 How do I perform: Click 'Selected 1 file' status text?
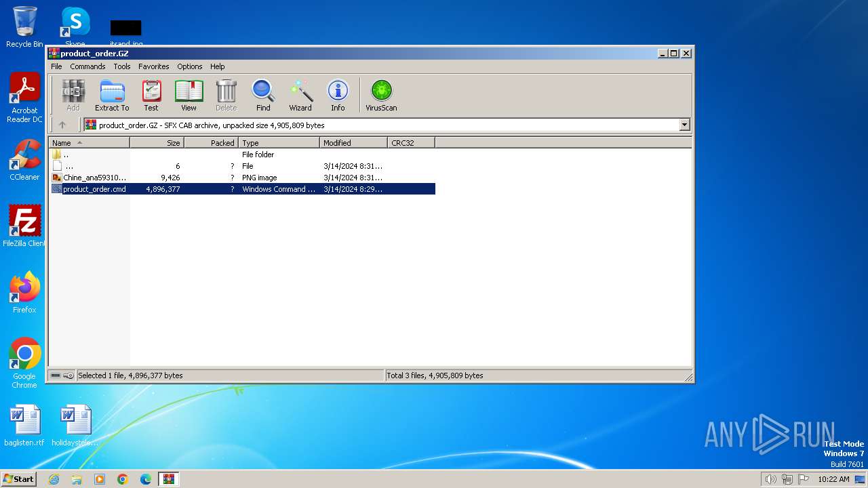pyautogui.click(x=130, y=375)
